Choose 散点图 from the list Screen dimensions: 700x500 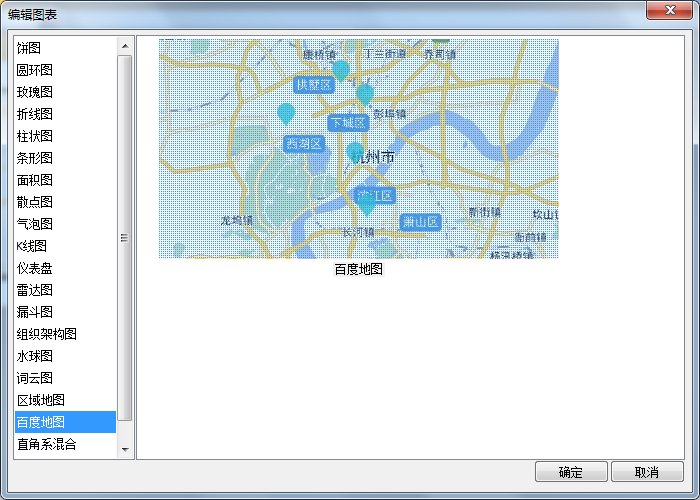click(35, 202)
